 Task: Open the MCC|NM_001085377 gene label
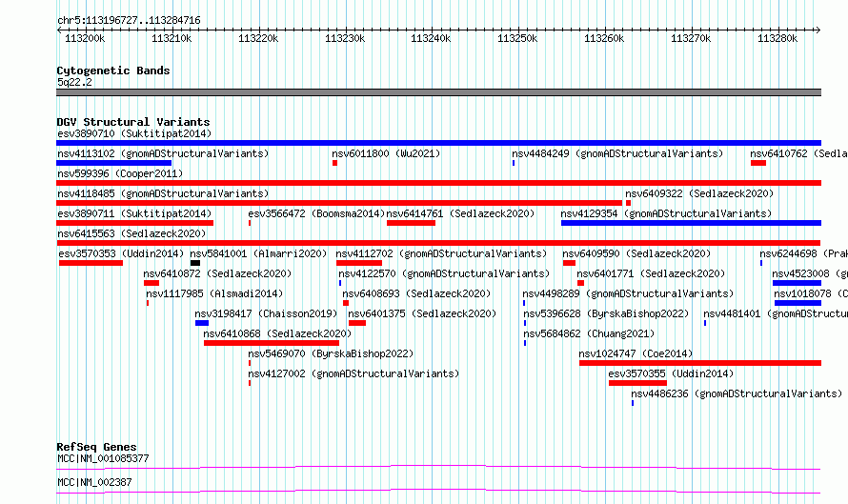[x=103, y=458]
